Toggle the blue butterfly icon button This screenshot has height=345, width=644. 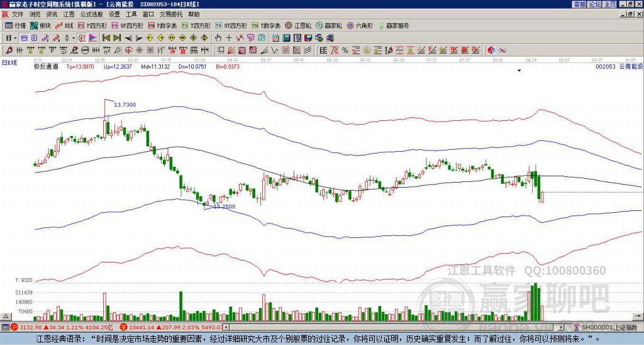click(x=25, y=38)
